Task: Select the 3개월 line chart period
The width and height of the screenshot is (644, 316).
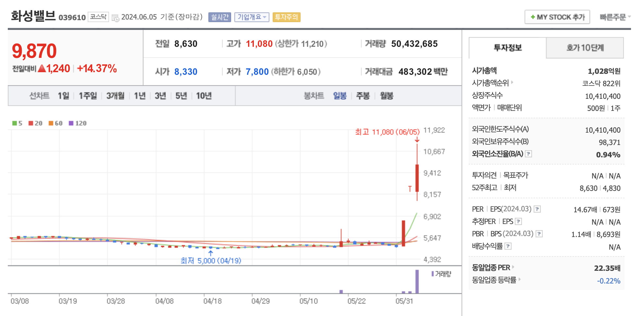Action: 116,96
